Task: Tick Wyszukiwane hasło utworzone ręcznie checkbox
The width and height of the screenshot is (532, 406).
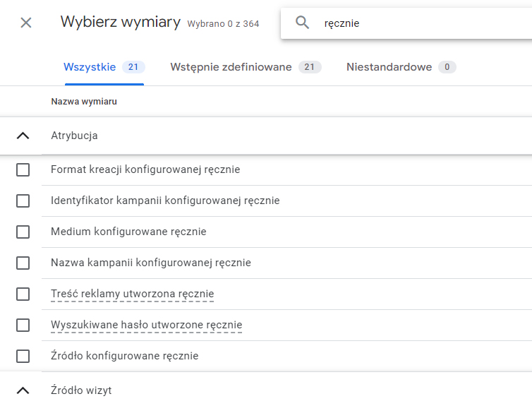Action: click(x=23, y=325)
